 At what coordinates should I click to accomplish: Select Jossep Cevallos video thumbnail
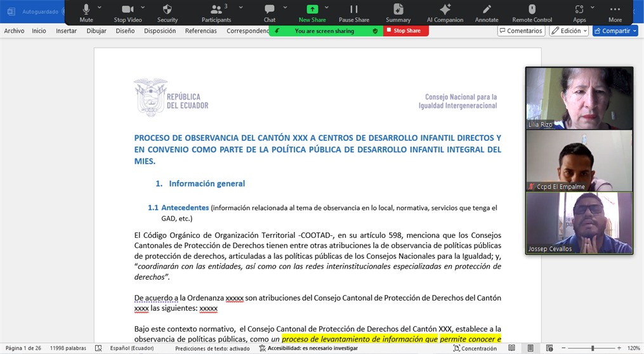(579, 223)
